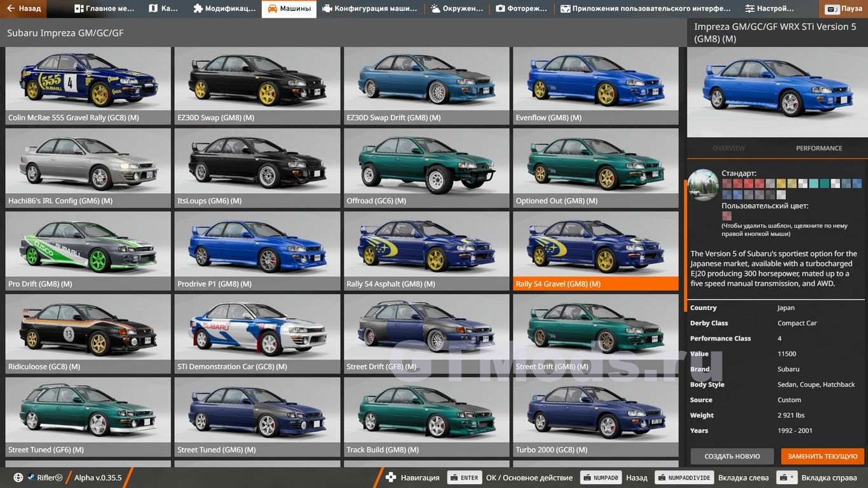Select the Rally S4 Asphalt car

(x=427, y=251)
